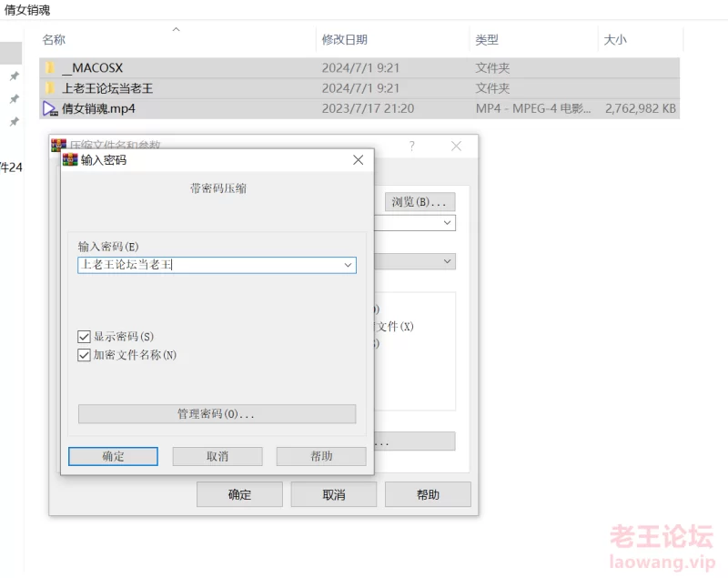Sort files by 大小 column header
728x578 pixels.
click(615, 40)
